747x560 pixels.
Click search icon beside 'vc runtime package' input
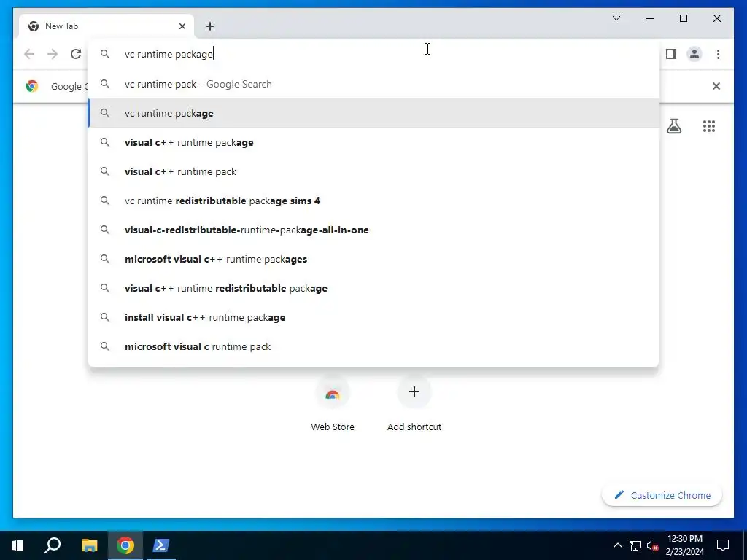pyautogui.click(x=105, y=54)
